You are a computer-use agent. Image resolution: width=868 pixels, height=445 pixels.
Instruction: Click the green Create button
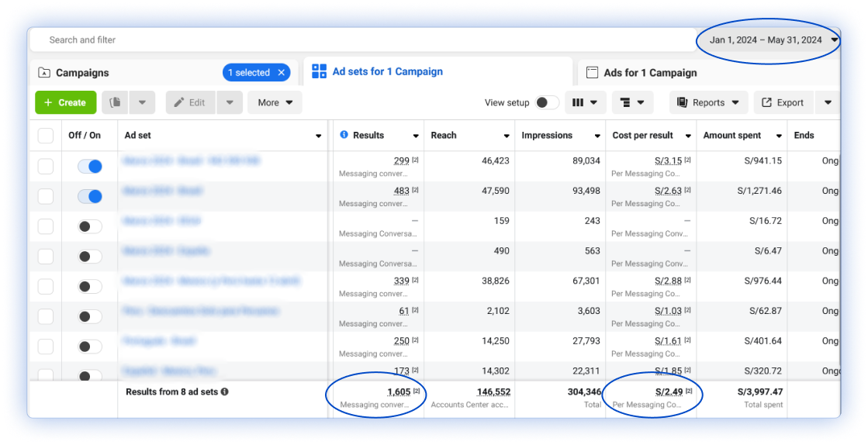[x=65, y=102]
